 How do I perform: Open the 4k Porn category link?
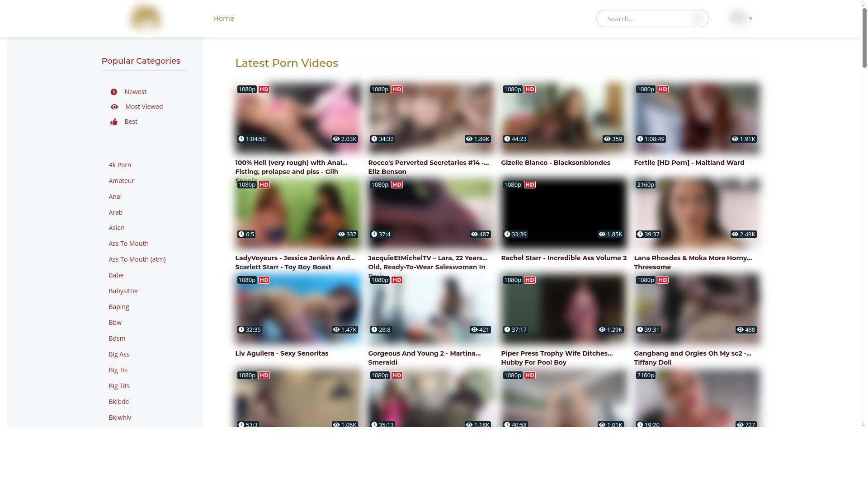point(120,165)
